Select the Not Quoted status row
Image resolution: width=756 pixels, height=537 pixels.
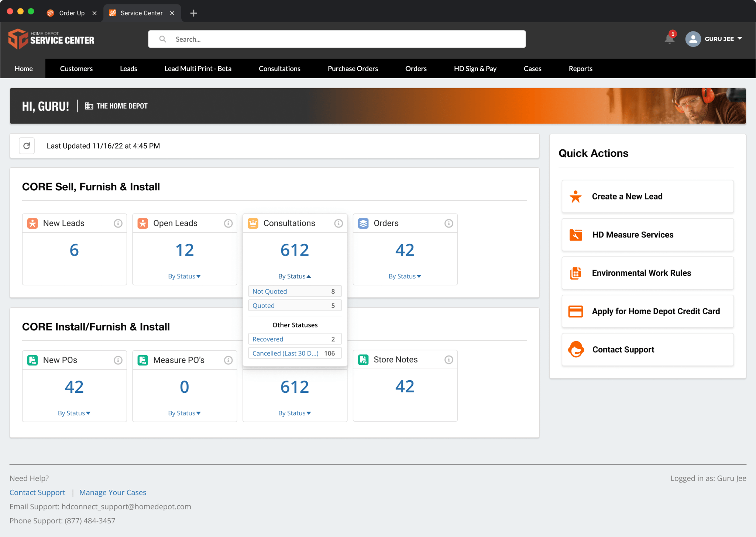click(295, 291)
